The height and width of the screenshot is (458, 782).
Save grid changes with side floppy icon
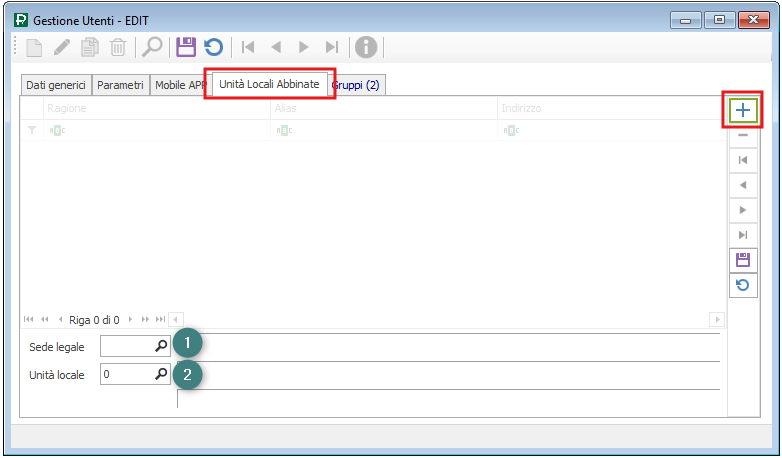[742, 260]
